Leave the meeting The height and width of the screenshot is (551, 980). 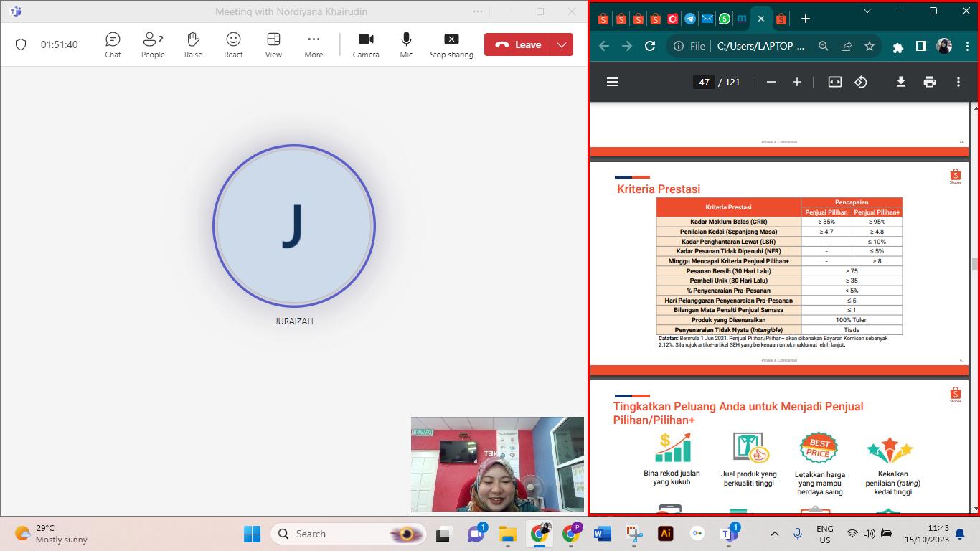517,44
